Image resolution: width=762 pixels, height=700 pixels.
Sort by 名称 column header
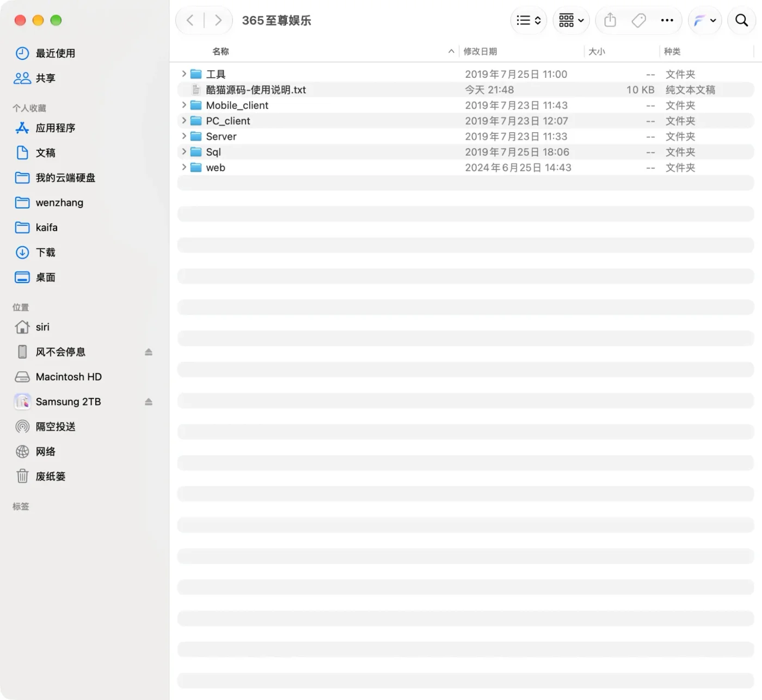(220, 51)
